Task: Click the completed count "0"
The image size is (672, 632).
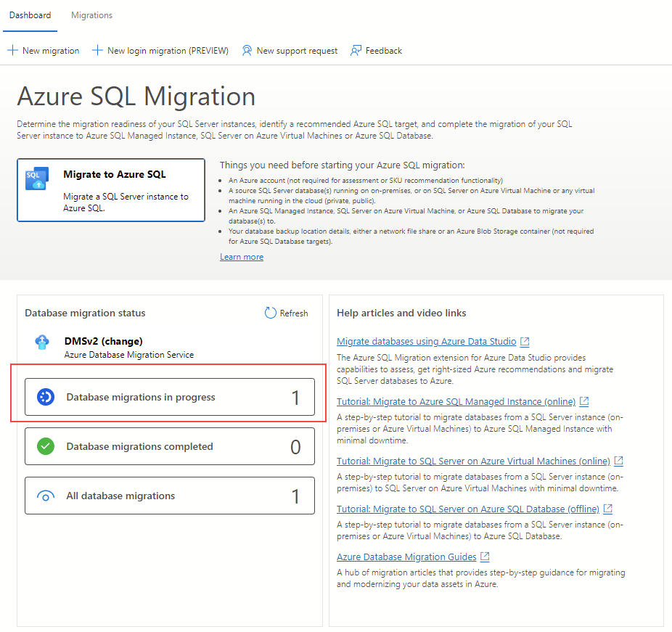Action: pos(295,447)
